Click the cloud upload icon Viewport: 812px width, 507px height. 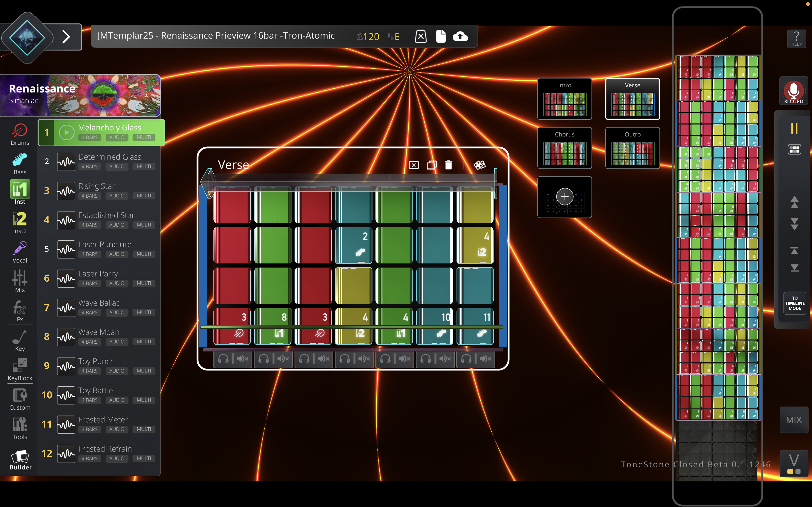[x=460, y=36]
